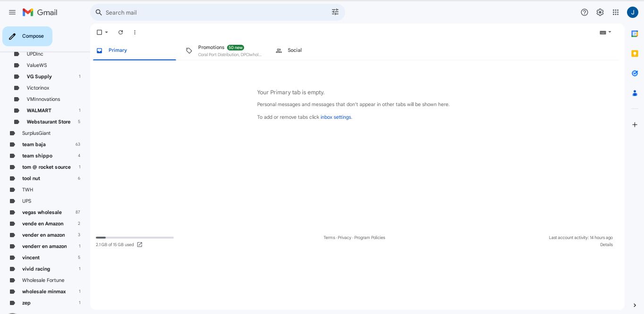Open the Victorinox label
The height and width of the screenshot is (314, 644).
pyautogui.click(x=38, y=88)
